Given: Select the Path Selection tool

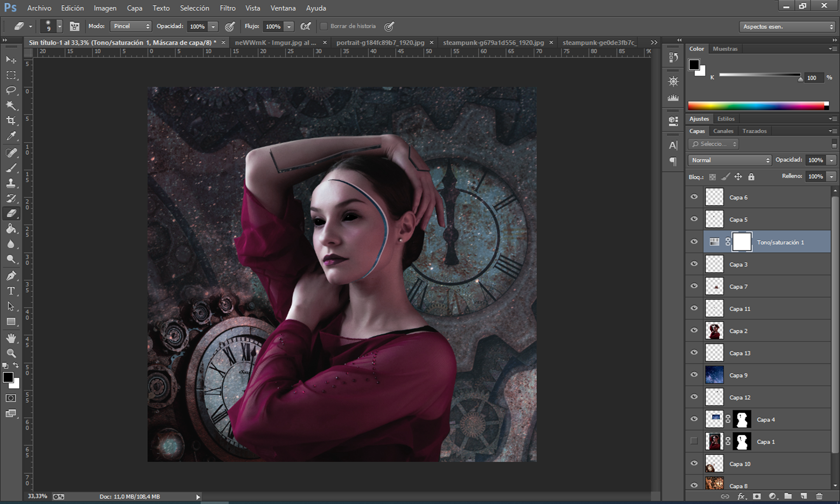Looking at the screenshot, I should 11,307.
